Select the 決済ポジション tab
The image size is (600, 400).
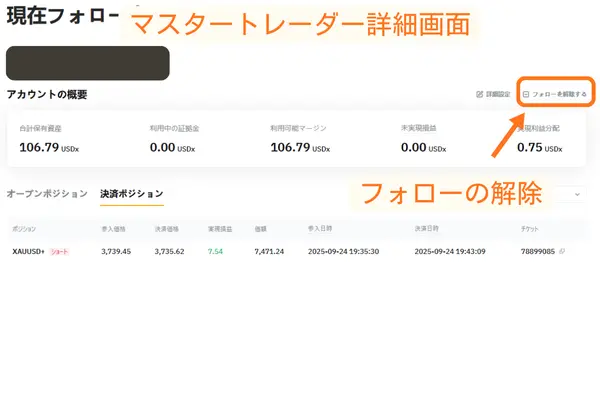click(x=131, y=193)
